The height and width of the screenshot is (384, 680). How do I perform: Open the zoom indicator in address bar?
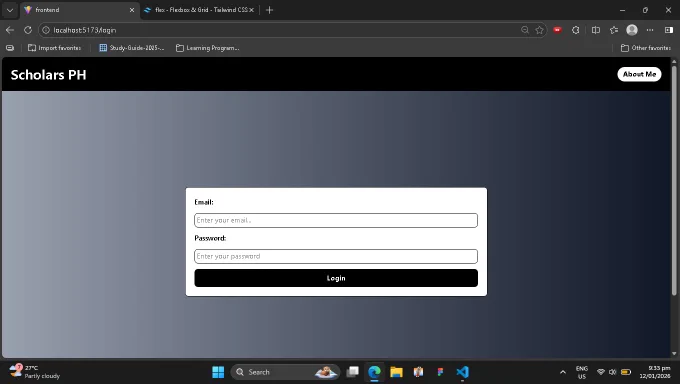click(525, 30)
